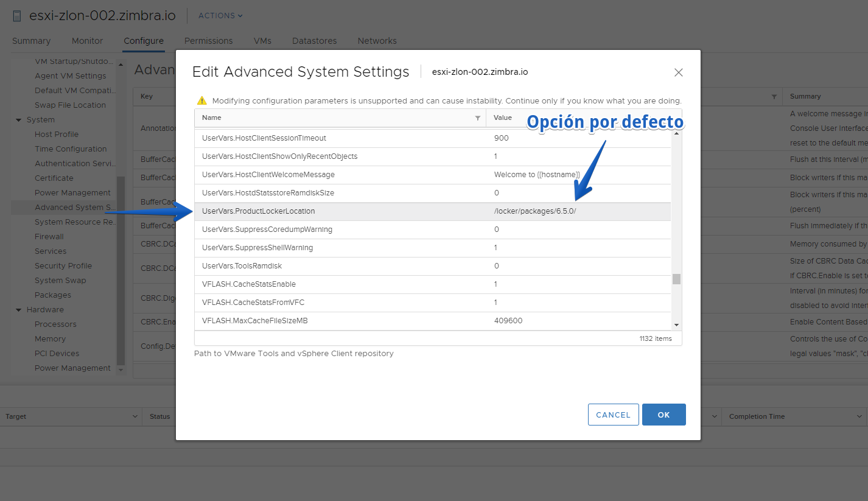Image resolution: width=868 pixels, height=501 pixels.
Task: Select VFLASH.CacheStatsFromVFC row
Action: coord(433,303)
